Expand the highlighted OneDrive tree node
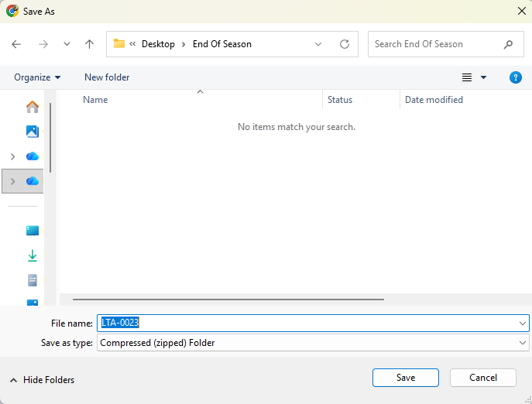This screenshot has width=532, height=404. click(12, 181)
